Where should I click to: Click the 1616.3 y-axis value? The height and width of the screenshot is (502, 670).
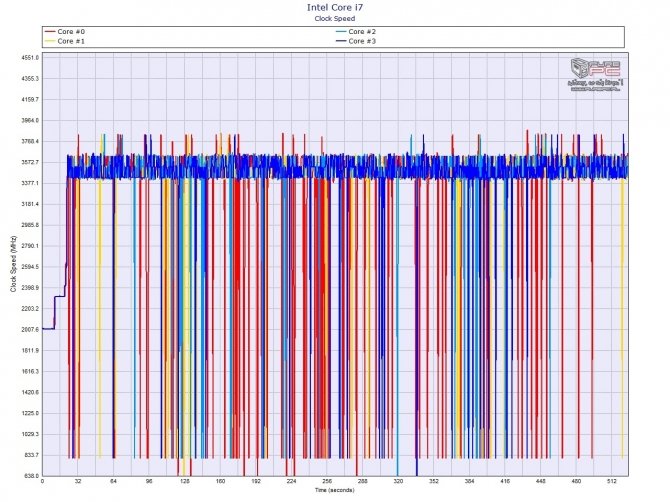30,372
